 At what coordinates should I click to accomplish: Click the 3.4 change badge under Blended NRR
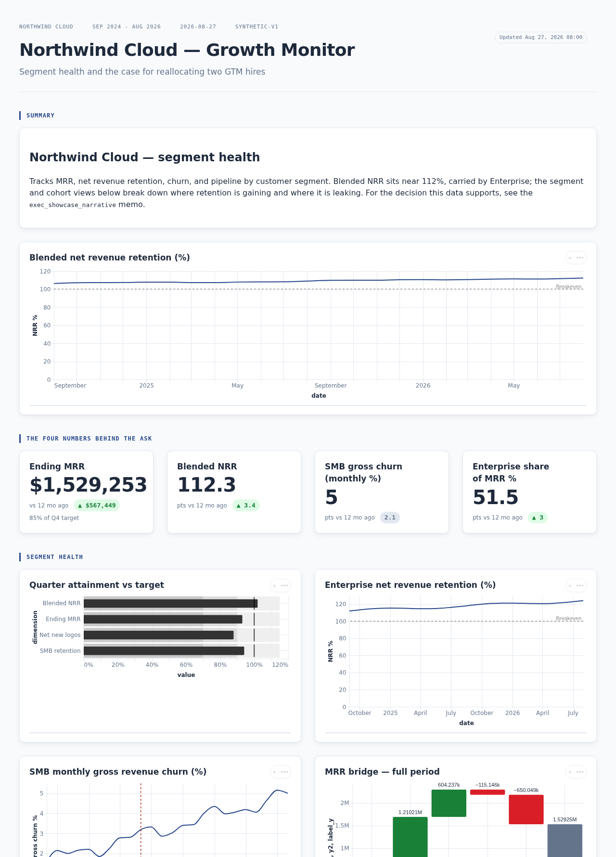pos(246,506)
